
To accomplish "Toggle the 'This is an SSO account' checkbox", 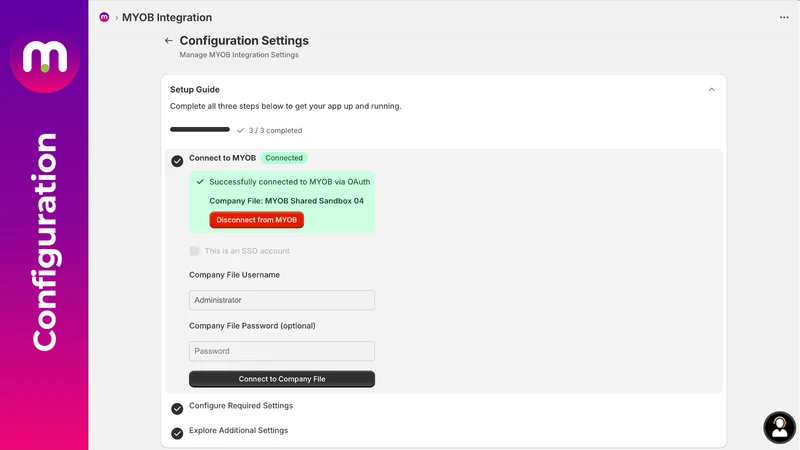I will (194, 251).
